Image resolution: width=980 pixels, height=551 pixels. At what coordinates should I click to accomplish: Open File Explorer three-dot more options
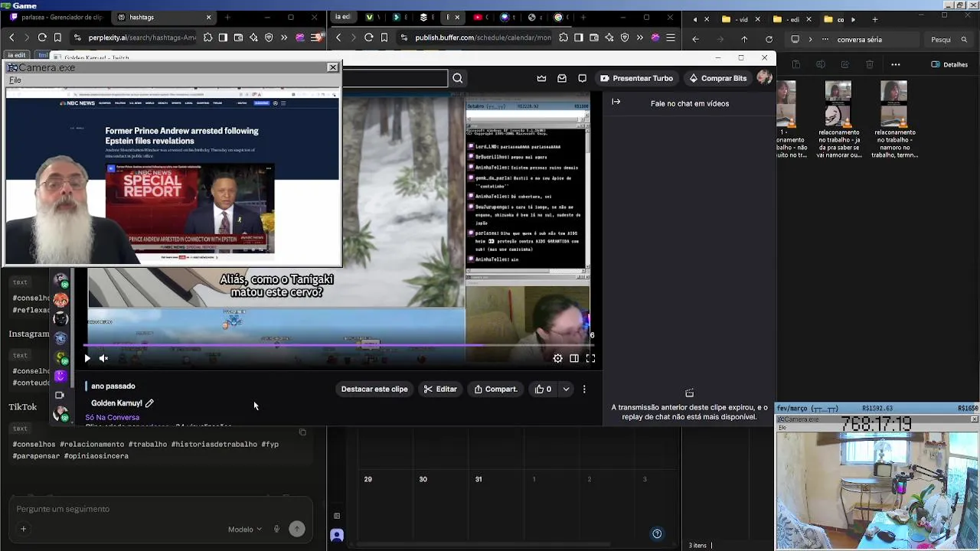pos(896,64)
